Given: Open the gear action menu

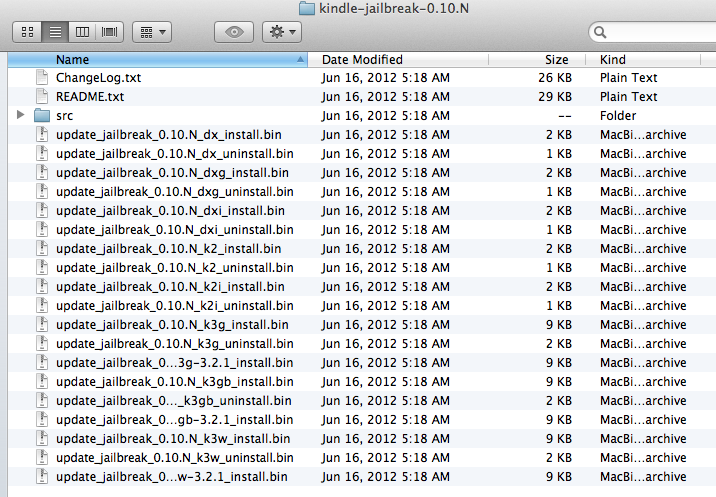Looking at the screenshot, I should [282, 32].
